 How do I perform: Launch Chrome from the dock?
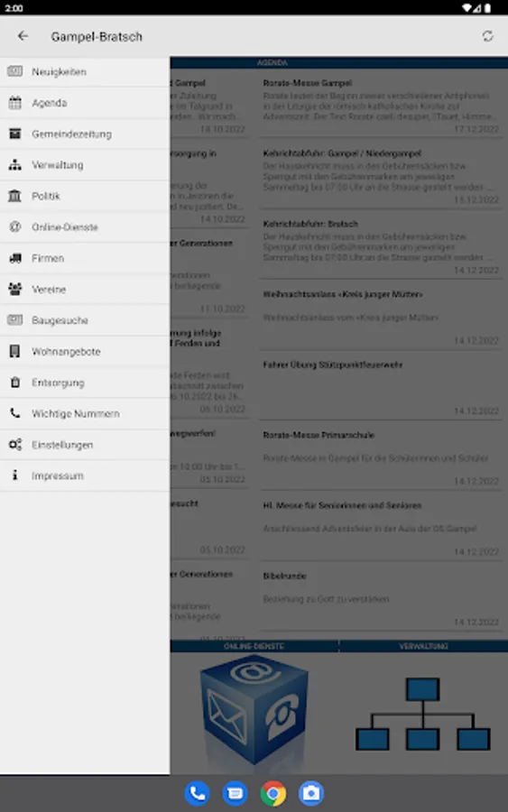click(x=272, y=793)
